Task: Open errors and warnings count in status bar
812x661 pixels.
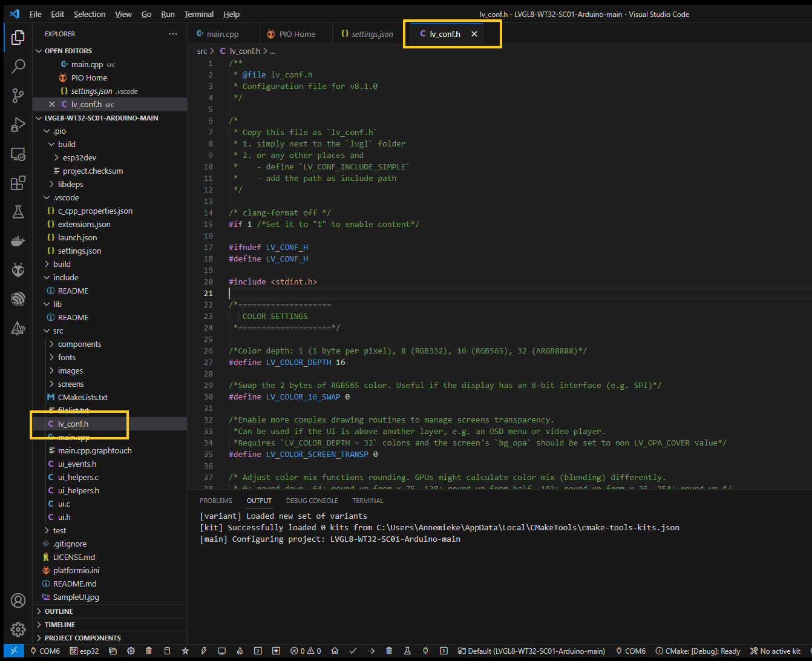Action: click(x=306, y=651)
